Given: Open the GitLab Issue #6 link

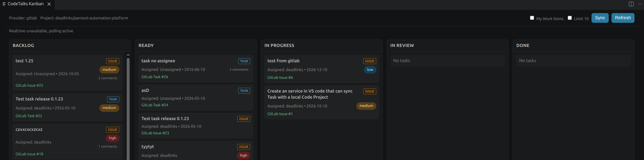Looking at the screenshot, I should pyautogui.click(x=280, y=77).
